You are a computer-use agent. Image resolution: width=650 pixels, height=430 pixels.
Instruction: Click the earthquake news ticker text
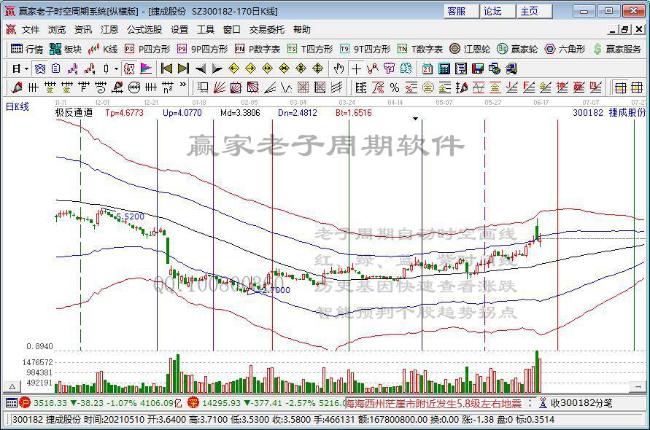(x=434, y=403)
